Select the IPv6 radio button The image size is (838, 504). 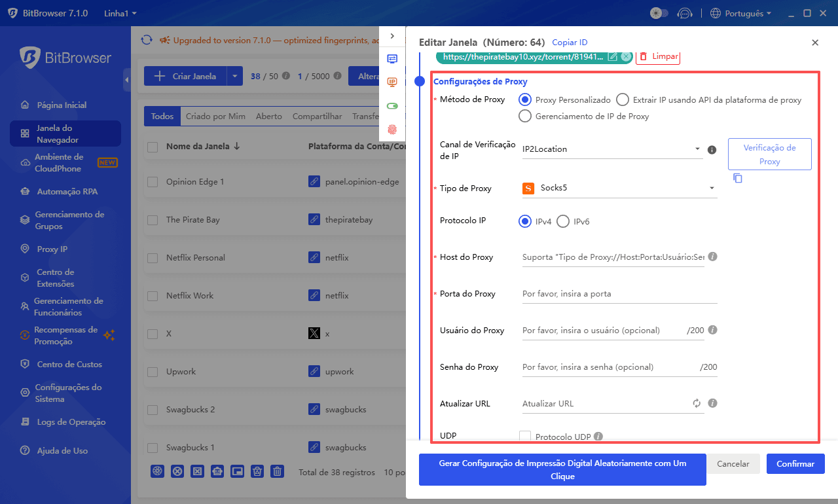pos(563,222)
